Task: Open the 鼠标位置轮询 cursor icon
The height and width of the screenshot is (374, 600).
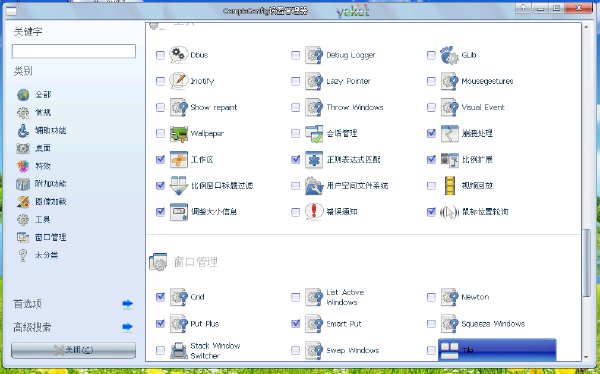Action: point(450,211)
